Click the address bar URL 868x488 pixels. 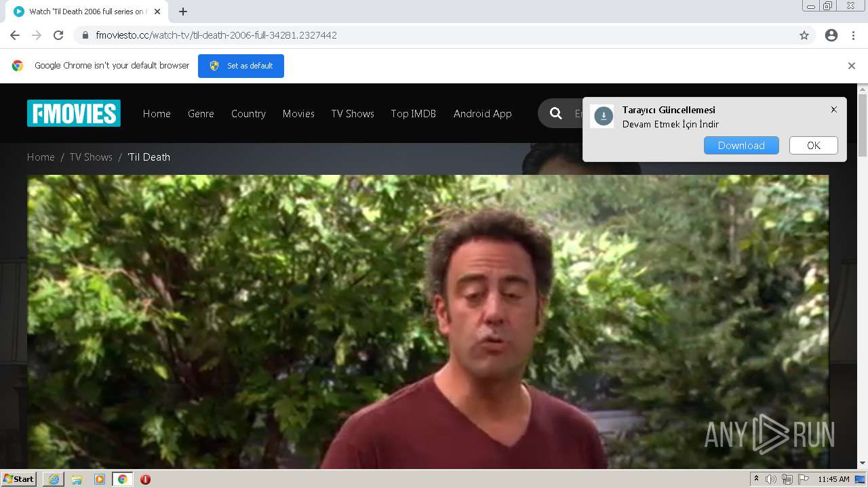click(x=216, y=35)
